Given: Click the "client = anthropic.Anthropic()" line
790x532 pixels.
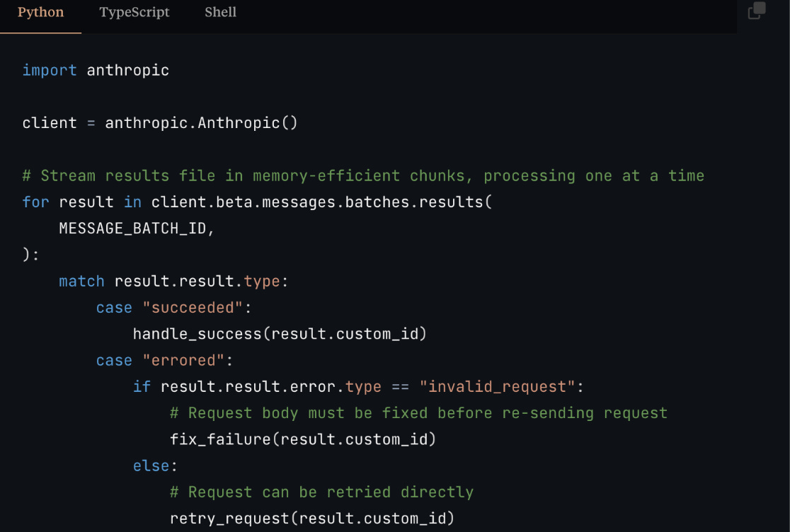Looking at the screenshot, I should [160, 123].
